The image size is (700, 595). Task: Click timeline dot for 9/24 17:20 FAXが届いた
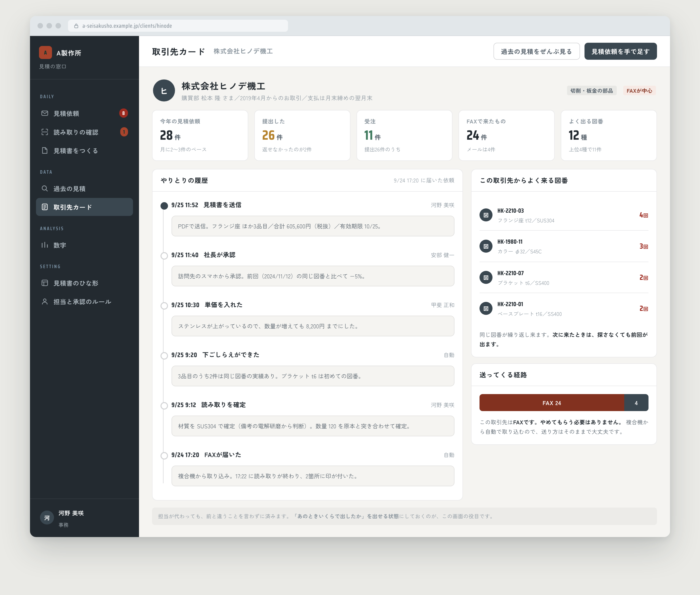pos(164,456)
